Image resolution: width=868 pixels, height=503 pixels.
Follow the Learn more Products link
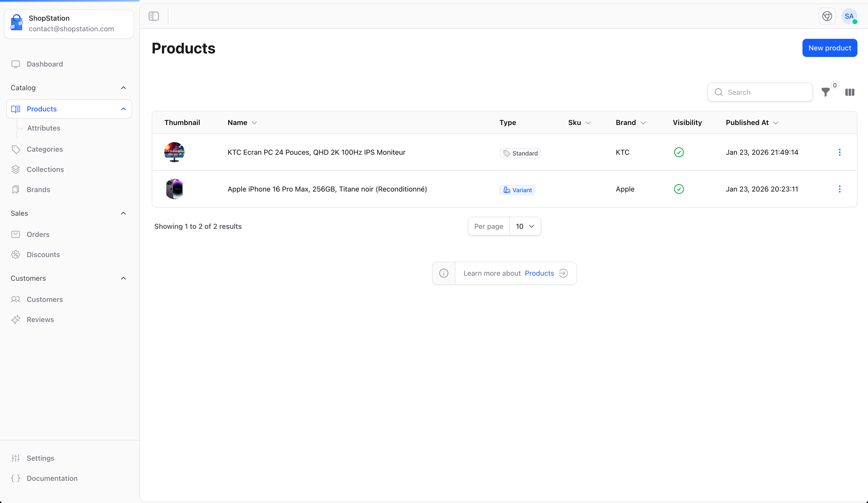click(x=539, y=273)
